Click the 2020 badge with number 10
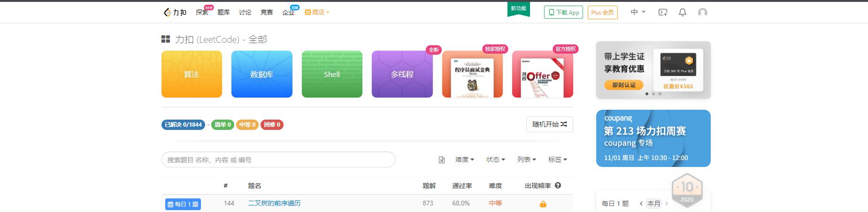The width and height of the screenshot is (868, 212). tap(686, 190)
